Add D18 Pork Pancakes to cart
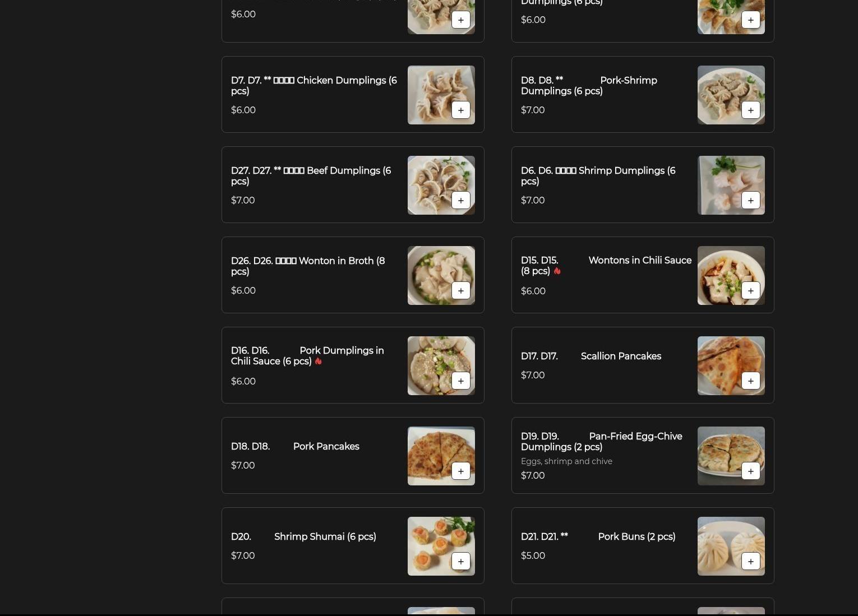 pyautogui.click(x=461, y=471)
